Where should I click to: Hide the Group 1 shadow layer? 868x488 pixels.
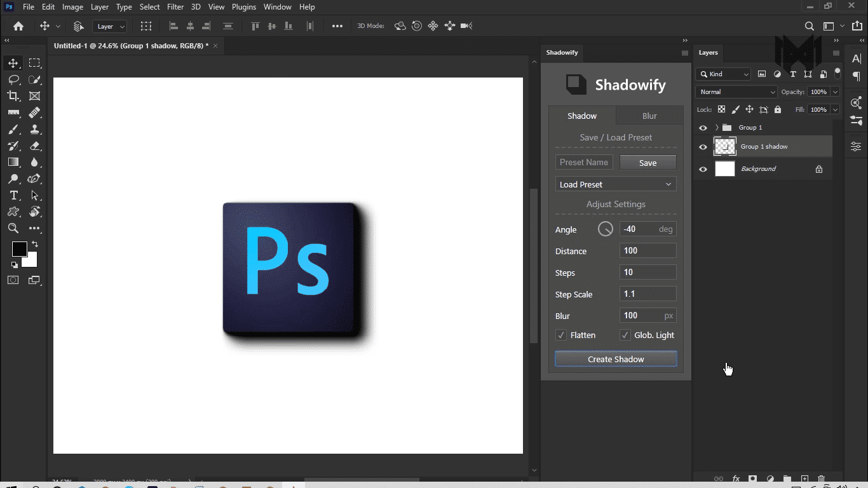tap(703, 147)
